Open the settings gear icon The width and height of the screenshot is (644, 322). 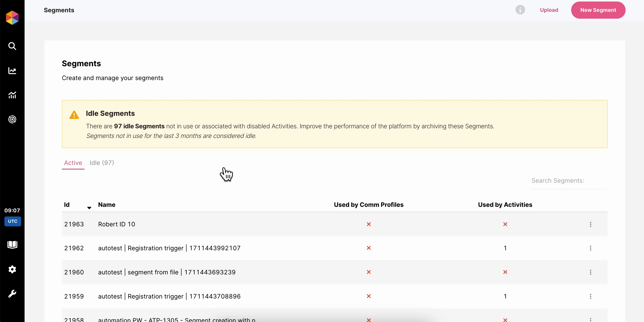tap(12, 269)
